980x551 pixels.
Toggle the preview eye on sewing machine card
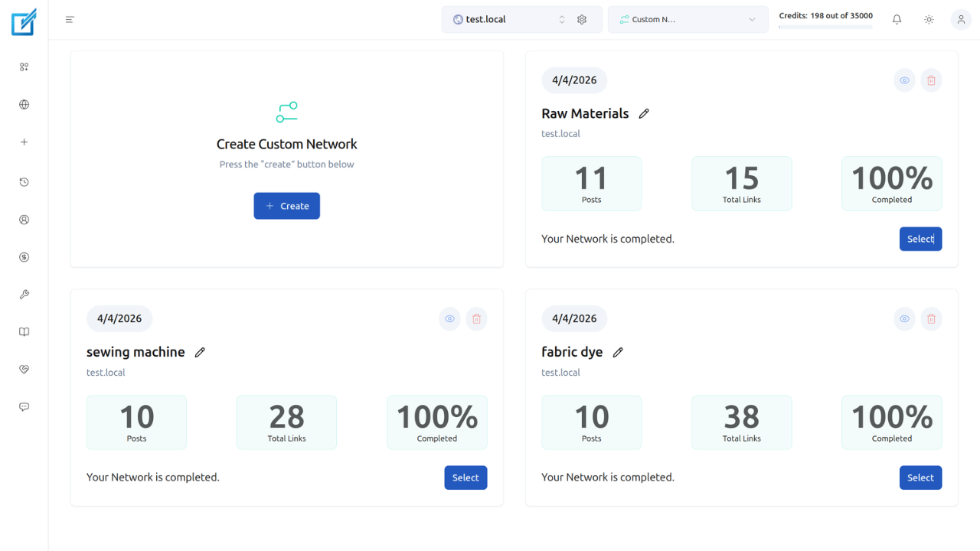click(x=449, y=318)
